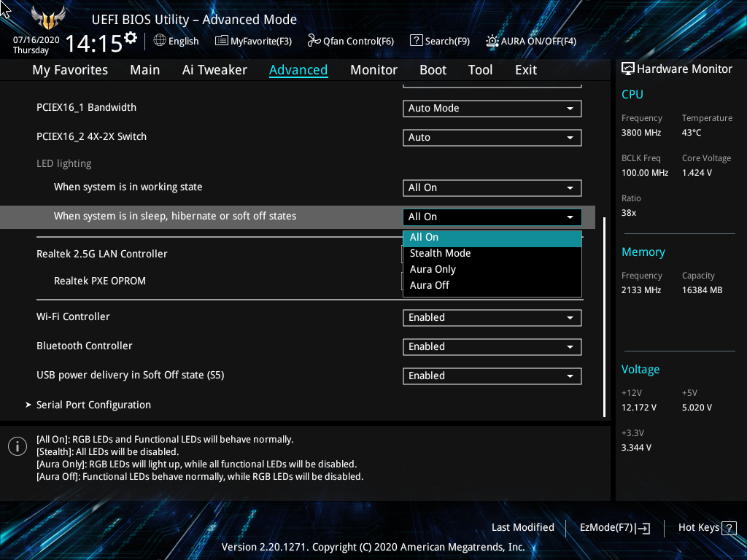Screen dimensions: 747x560
Task: Click the vertical scrollbar of settings list
Action: point(604,316)
